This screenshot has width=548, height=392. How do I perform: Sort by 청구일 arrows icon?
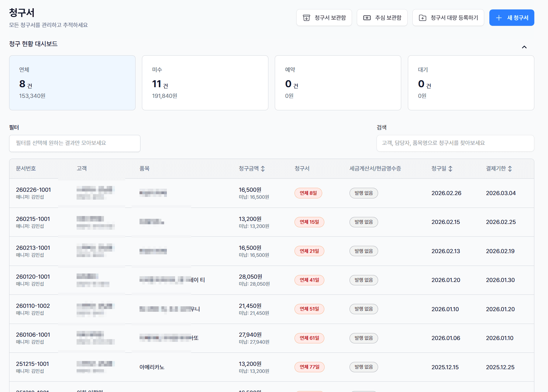pyautogui.click(x=450, y=169)
